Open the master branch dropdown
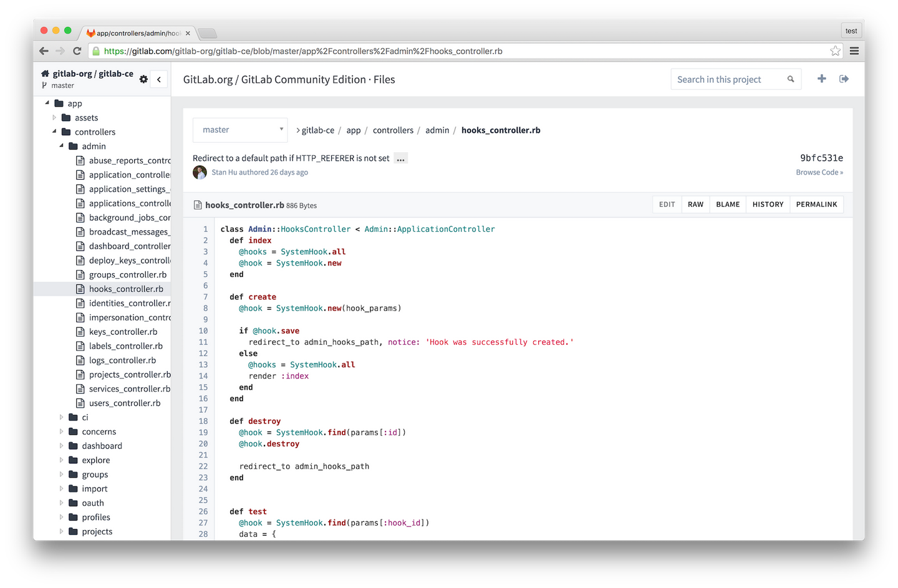The height and width of the screenshot is (588, 898). [240, 130]
